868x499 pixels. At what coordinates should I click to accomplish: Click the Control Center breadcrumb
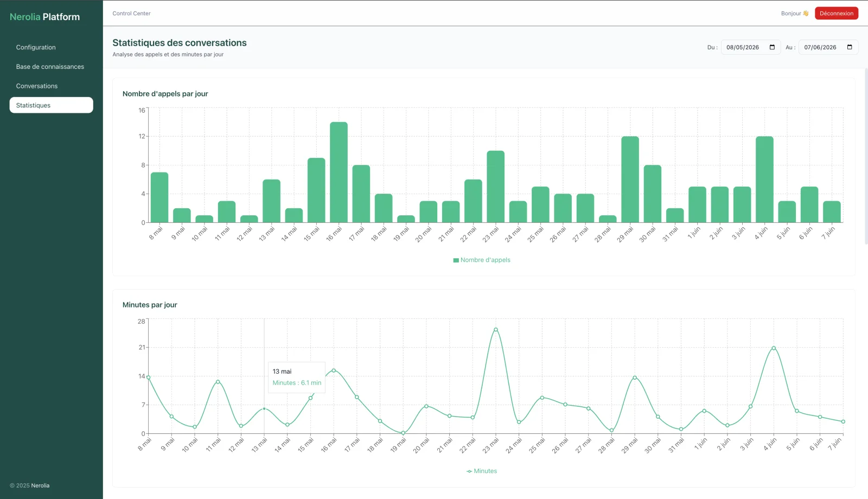pyautogui.click(x=131, y=14)
